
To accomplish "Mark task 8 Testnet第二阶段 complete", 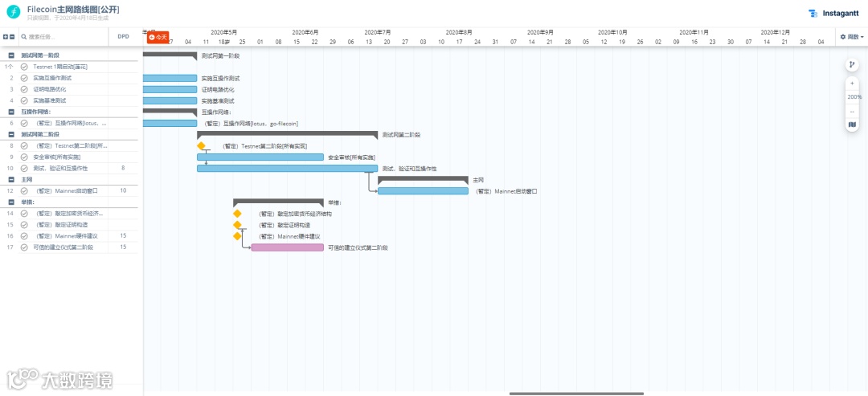I will (x=24, y=146).
